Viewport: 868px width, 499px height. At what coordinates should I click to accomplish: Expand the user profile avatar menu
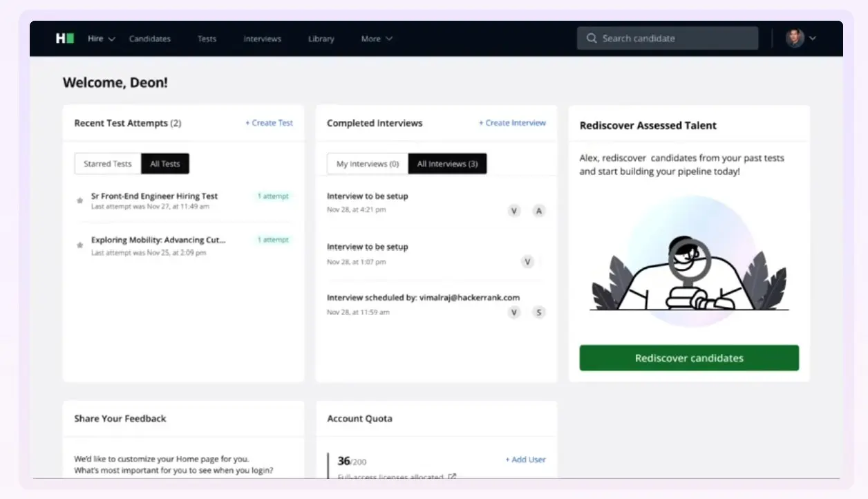tap(801, 39)
